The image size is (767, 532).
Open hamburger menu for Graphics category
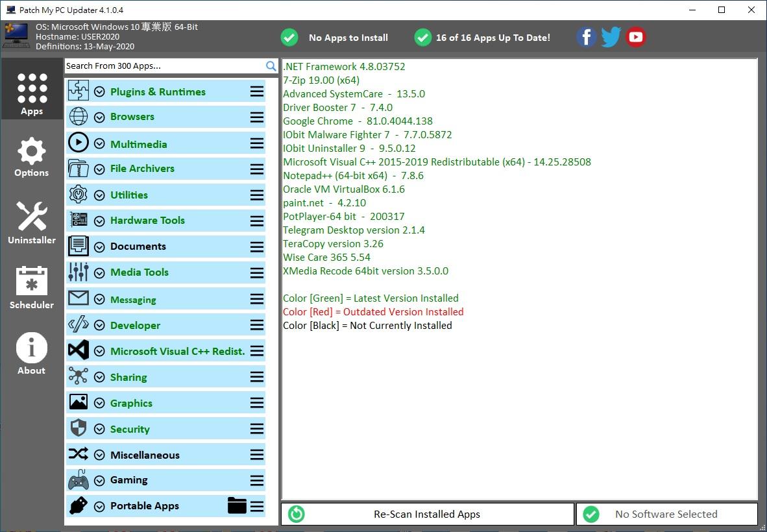(257, 402)
